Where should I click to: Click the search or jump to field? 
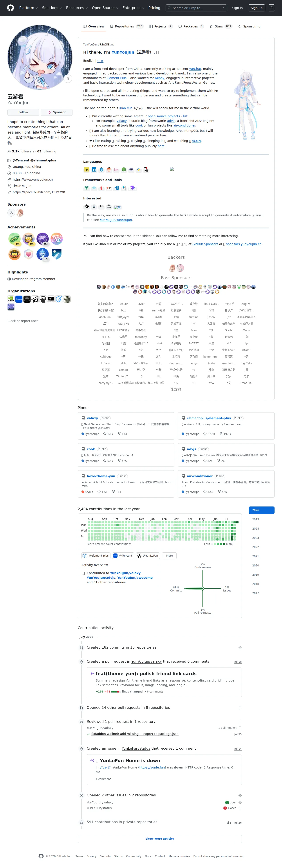[196, 8]
